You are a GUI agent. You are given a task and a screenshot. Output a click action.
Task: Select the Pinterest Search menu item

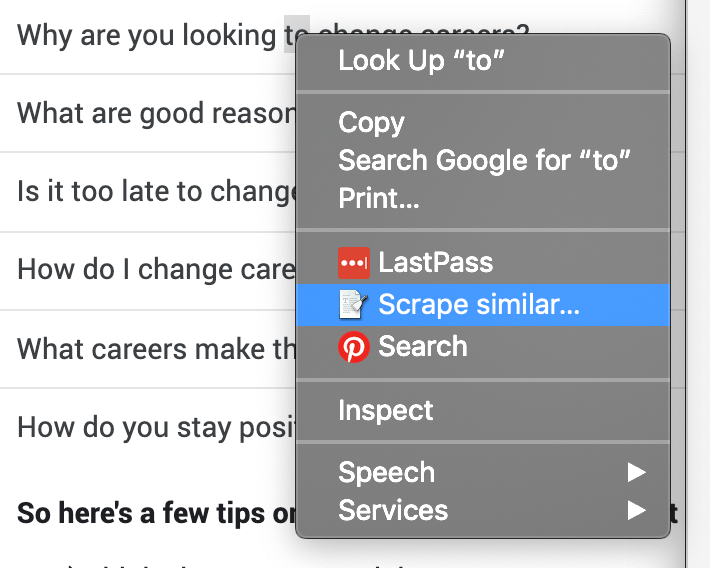click(483, 347)
